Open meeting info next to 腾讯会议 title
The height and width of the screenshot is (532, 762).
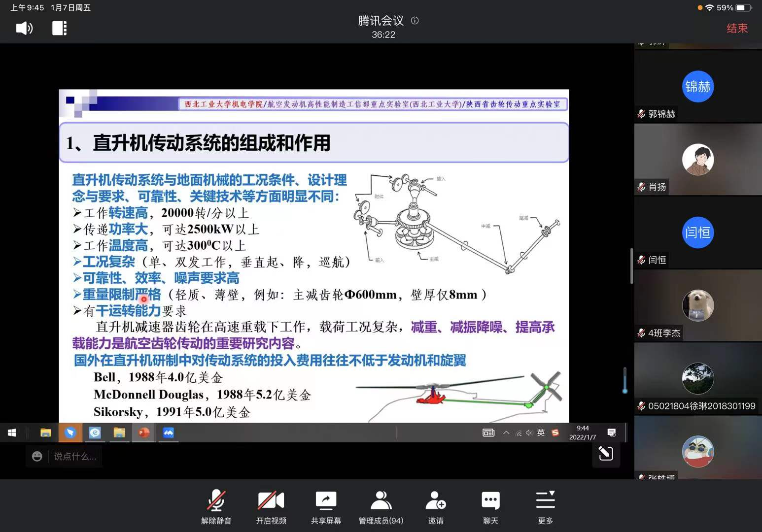pyautogui.click(x=415, y=21)
